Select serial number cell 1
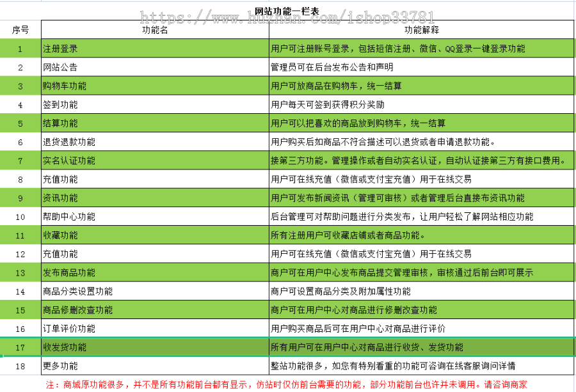576x392 pixels. (x=20, y=49)
